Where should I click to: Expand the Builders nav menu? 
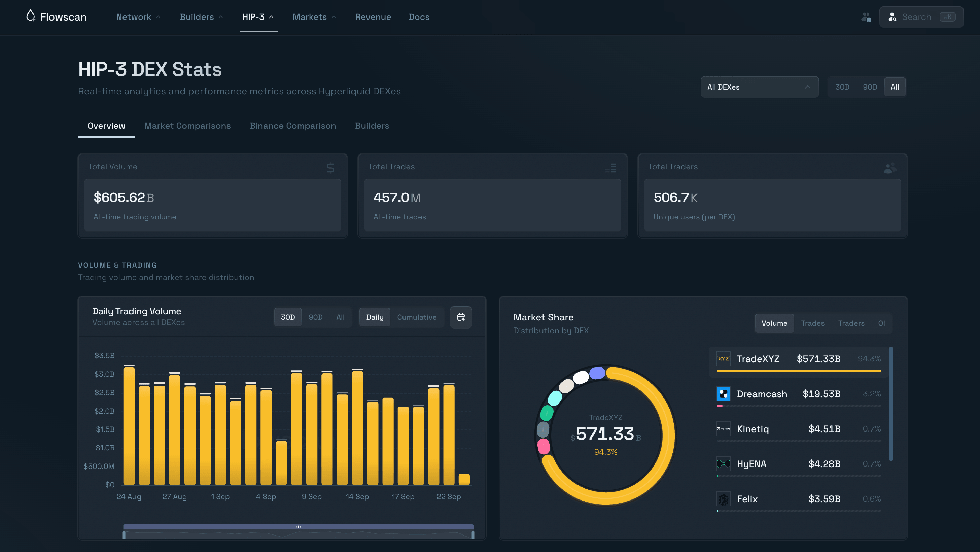click(201, 17)
